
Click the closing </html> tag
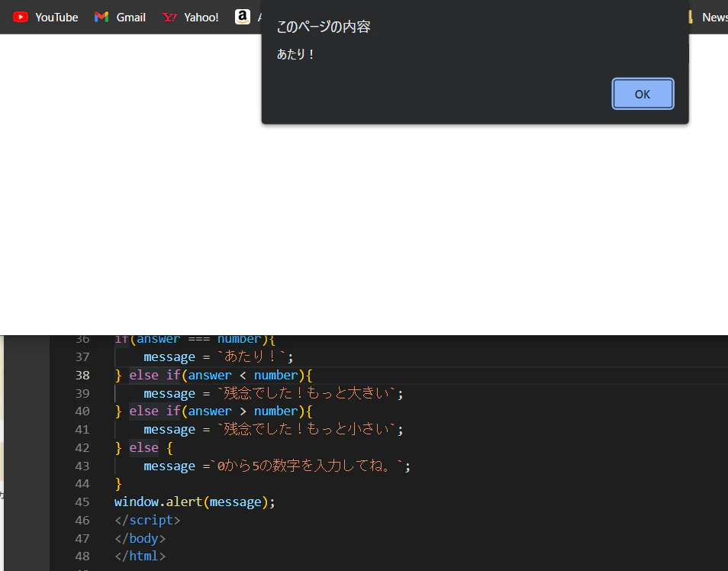[x=140, y=556]
